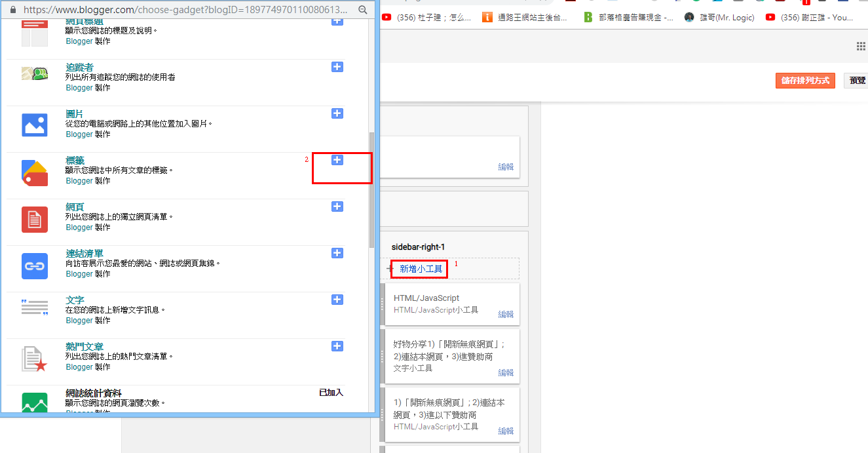This screenshot has height=453, width=868.
Task: Click the 預覽 preview button
Action: click(x=857, y=80)
